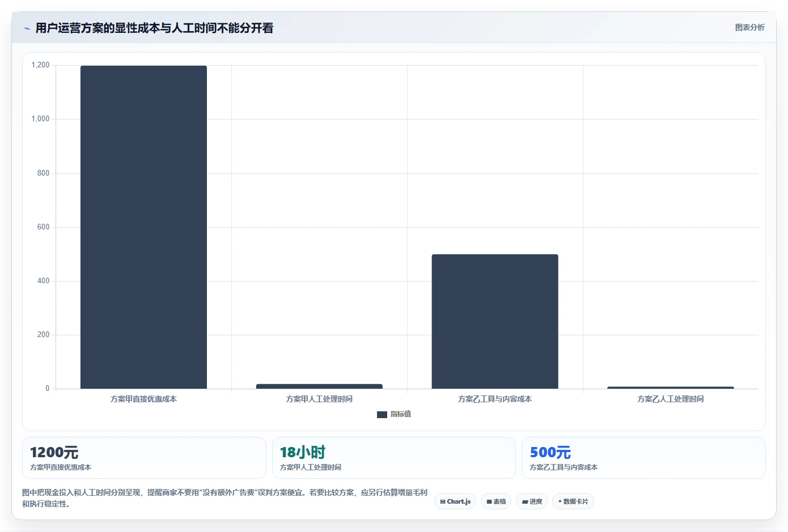Select the 方案乙人工处理时间 bar

click(671, 388)
